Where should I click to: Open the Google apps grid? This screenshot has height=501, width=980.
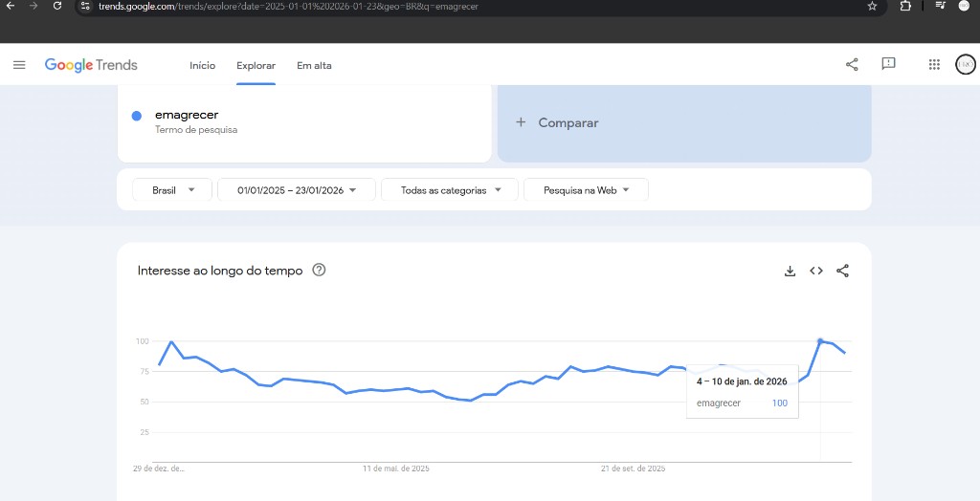[x=934, y=65]
